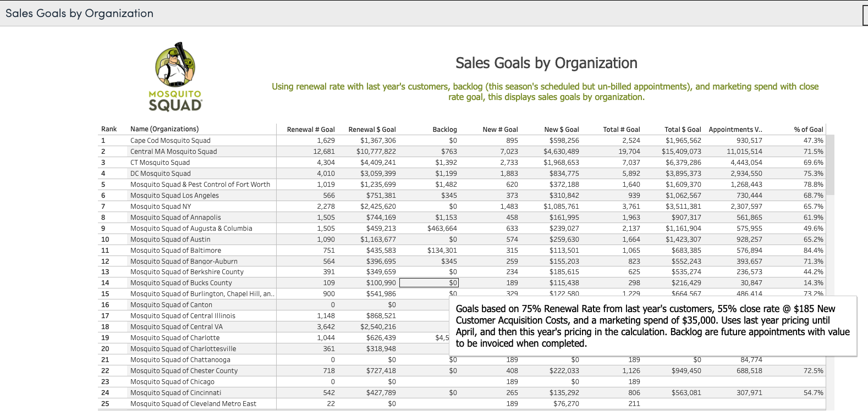Click the Mosquito Squad logo

[x=175, y=76]
